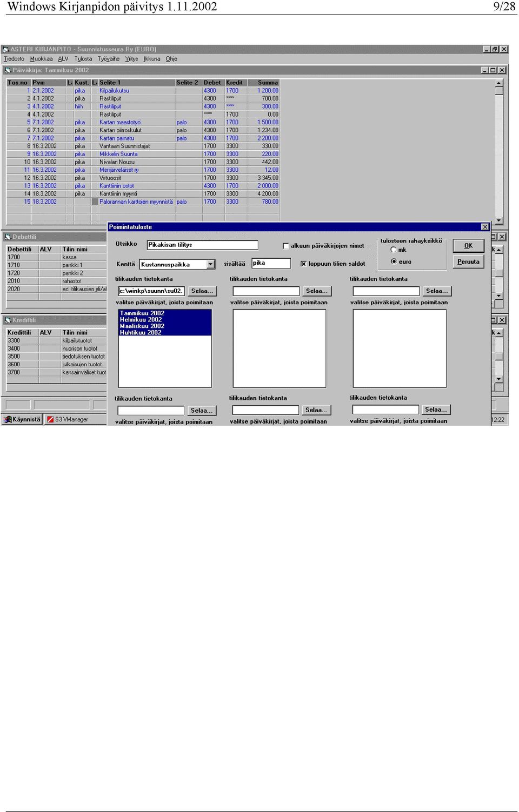Open the Yritys menu

click(x=131, y=59)
